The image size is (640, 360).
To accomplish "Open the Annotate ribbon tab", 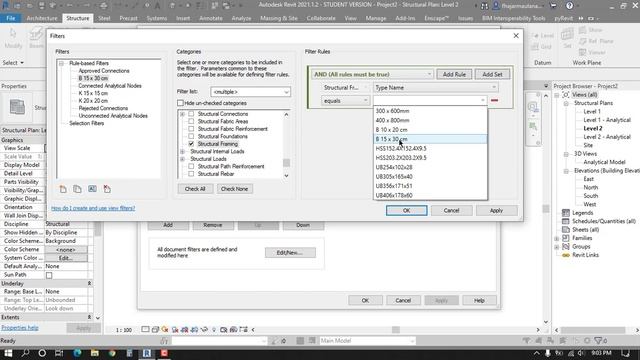I will point(211,18).
